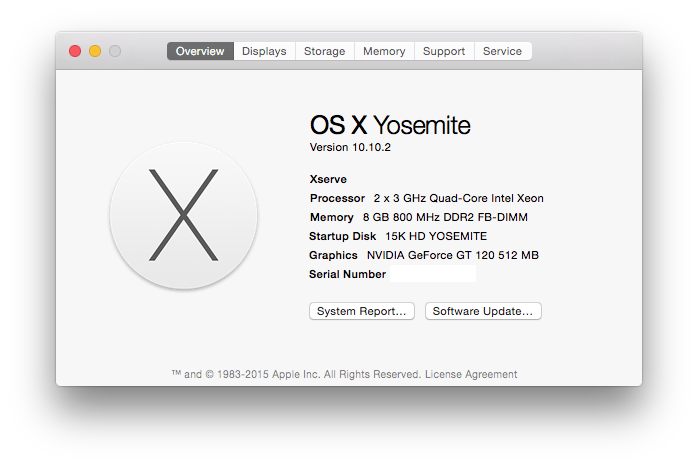Screen dimensions: 698x466
Task: Minimize the window with the yellow button
Action: pyautogui.click(x=95, y=51)
